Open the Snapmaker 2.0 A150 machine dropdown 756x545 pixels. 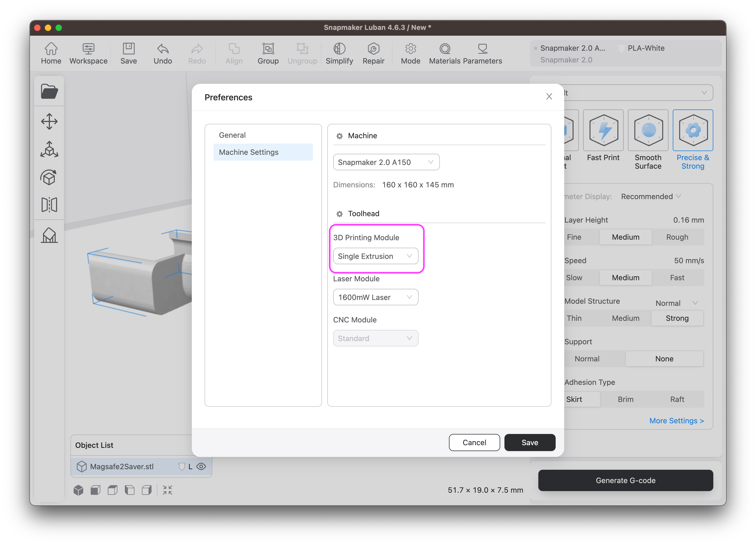tap(386, 162)
